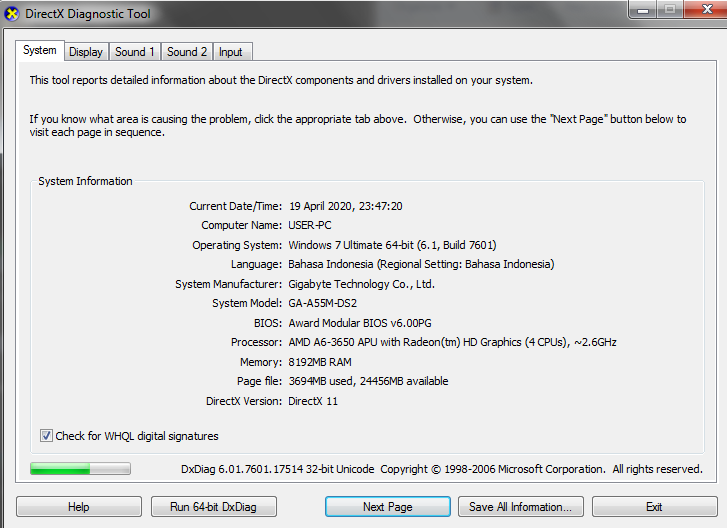This screenshot has height=528, width=727.
Task: Click the Help button
Action: pos(79,507)
